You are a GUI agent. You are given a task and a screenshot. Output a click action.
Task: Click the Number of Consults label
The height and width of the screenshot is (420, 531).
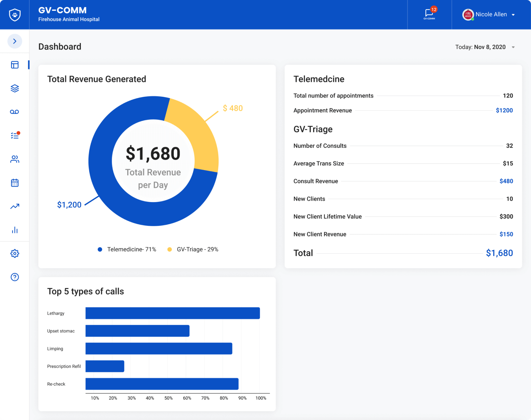pyautogui.click(x=320, y=146)
